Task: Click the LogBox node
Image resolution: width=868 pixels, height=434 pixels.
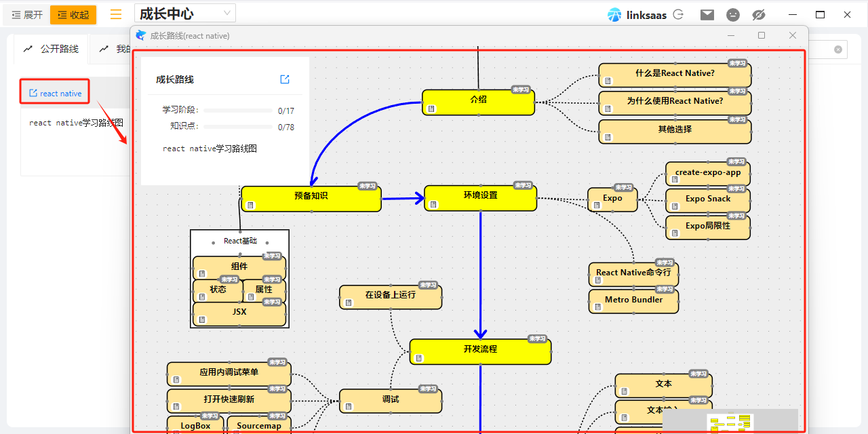Action: click(x=195, y=425)
